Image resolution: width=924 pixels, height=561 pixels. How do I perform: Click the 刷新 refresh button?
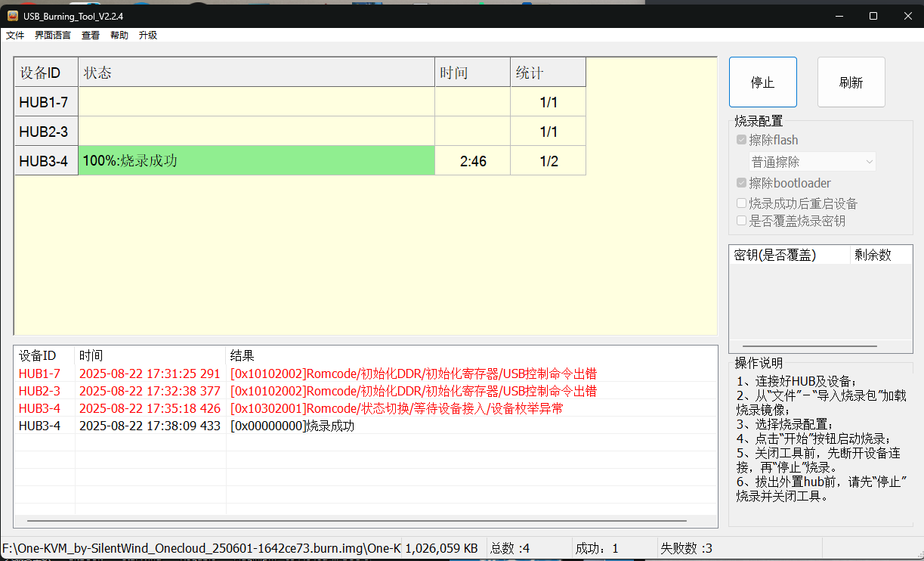pyautogui.click(x=851, y=82)
